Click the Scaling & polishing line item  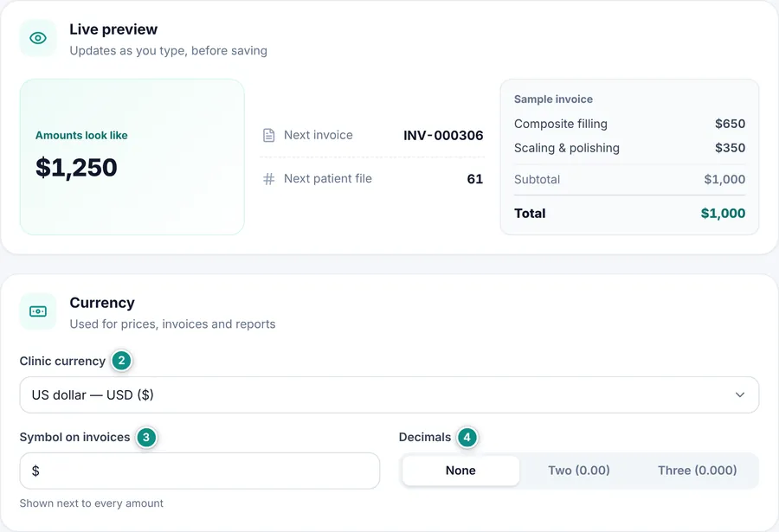(x=567, y=148)
